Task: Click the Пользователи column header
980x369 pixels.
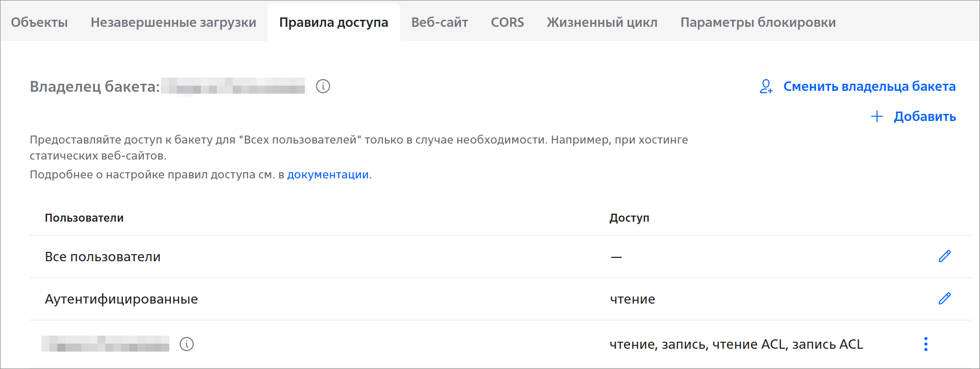Action: (84, 218)
